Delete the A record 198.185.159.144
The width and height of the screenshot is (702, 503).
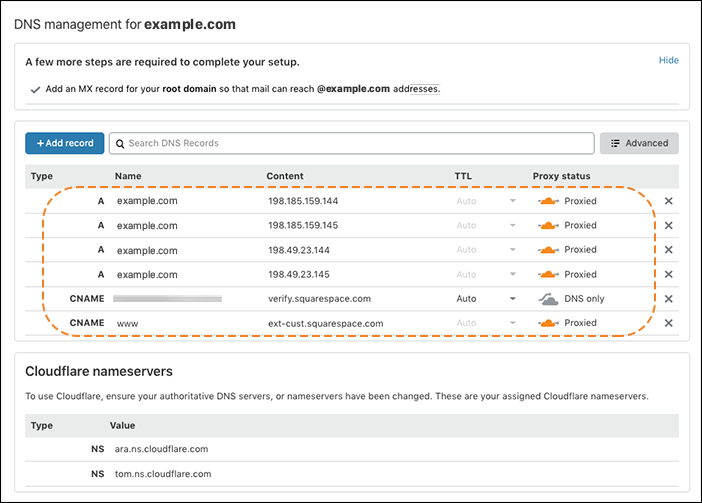point(668,201)
